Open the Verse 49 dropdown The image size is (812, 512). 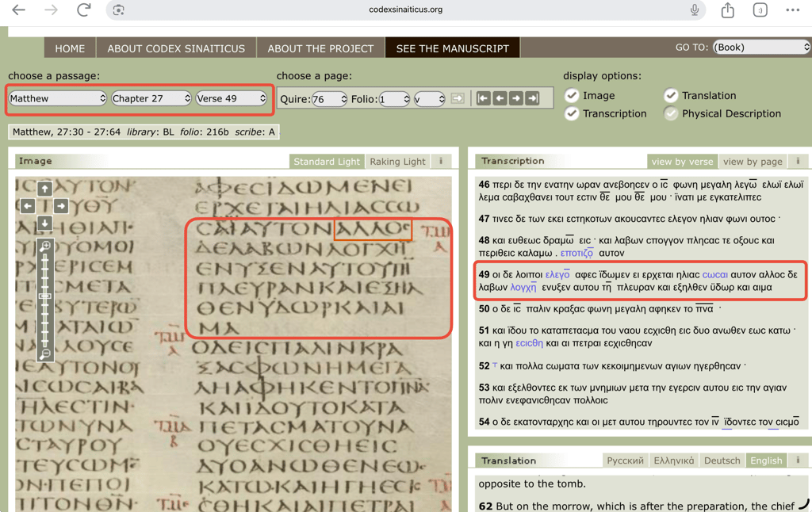pyautogui.click(x=231, y=98)
